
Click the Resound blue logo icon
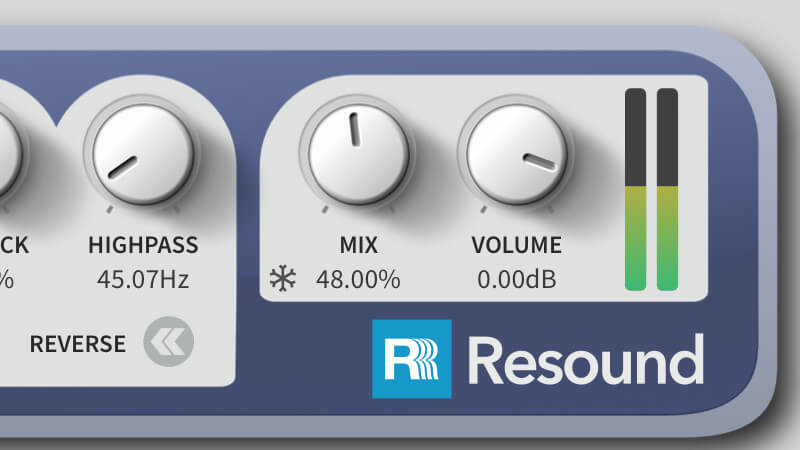click(x=412, y=359)
